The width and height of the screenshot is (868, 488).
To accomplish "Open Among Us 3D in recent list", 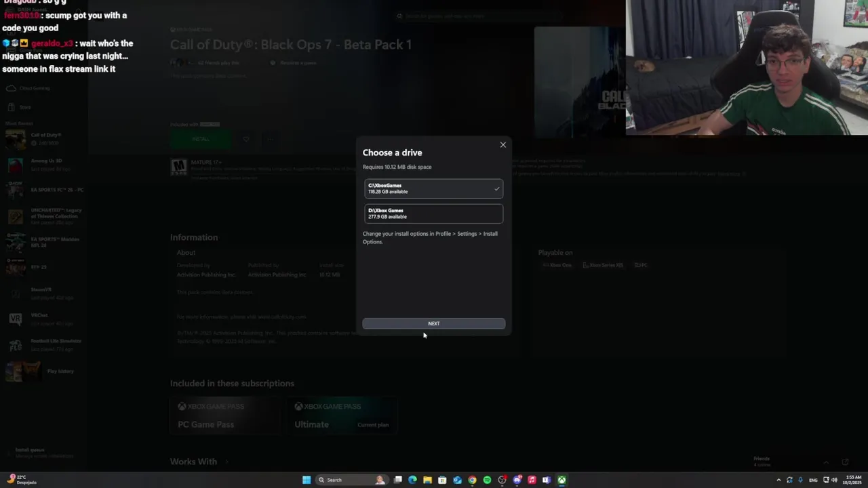I will [x=43, y=165].
